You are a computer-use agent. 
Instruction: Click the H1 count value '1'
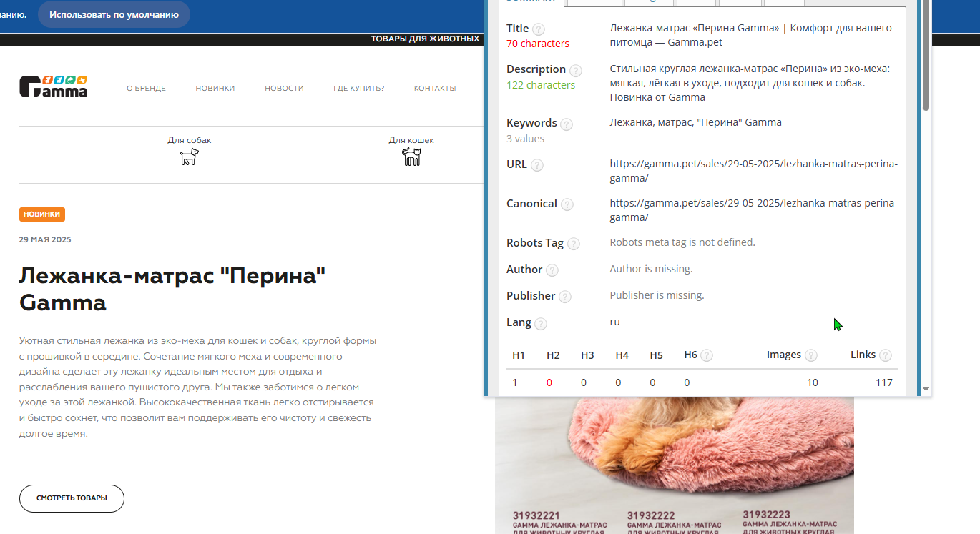pyautogui.click(x=515, y=382)
